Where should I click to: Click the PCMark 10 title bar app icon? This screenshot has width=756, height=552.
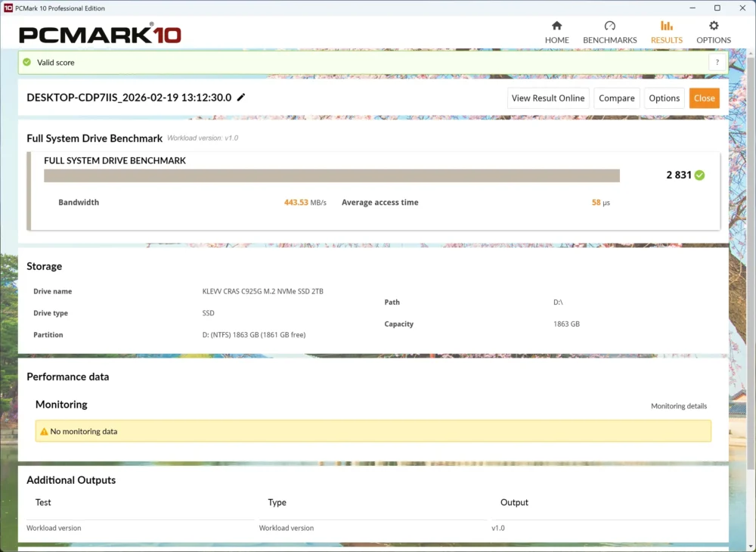pyautogui.click(x=8, y=8)
